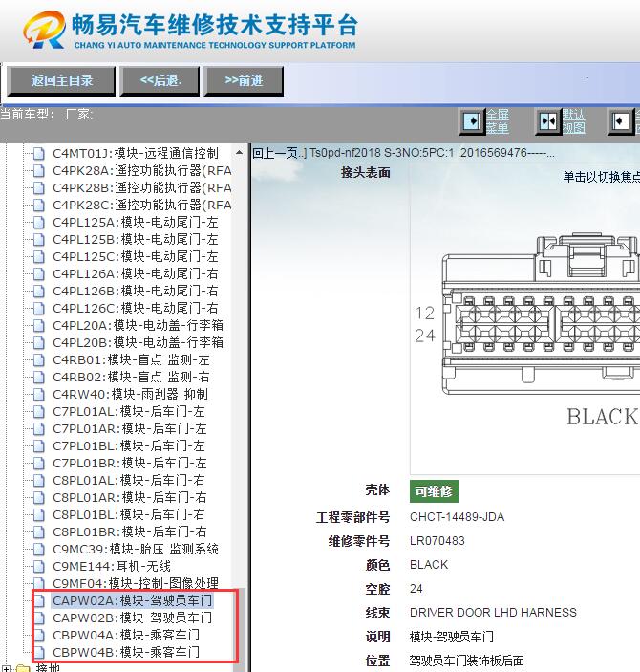Click DRIVER DOOR LHD HARNESS text

click(493, 613)
